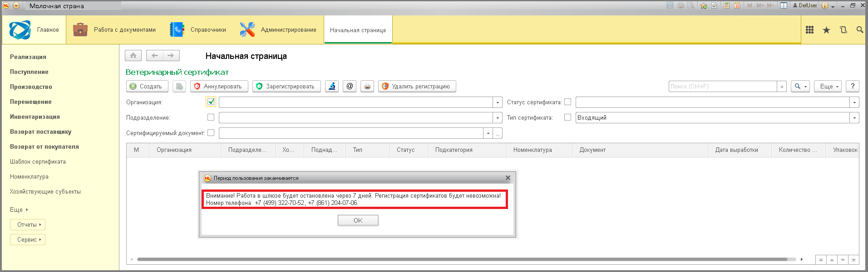Screen dimensions: 868x272
Task: Go to home via house icon
Action: point(133,56)
